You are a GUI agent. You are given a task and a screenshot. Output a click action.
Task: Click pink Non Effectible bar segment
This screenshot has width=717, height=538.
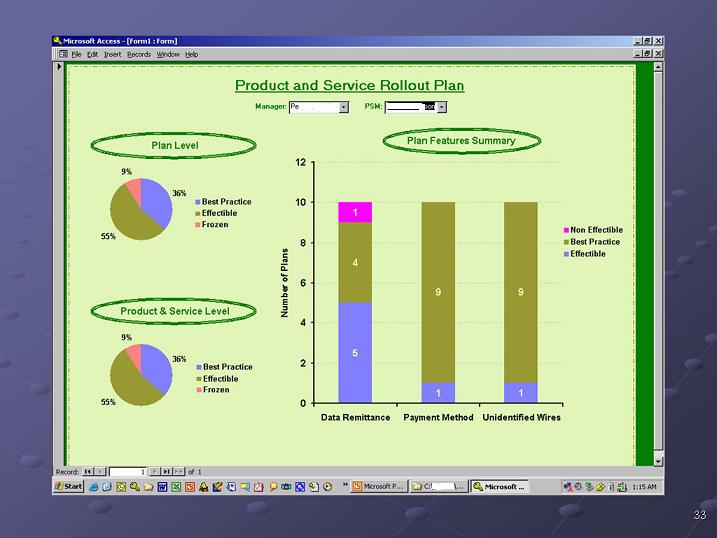coord(355,212)
